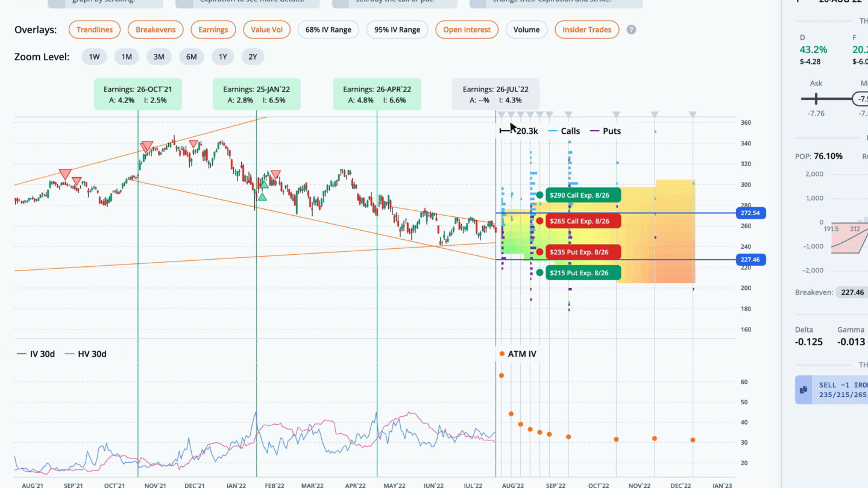Click the $-4.28 value under D
868x488 pixels.
pyautogui.click(x=810, y=61)
